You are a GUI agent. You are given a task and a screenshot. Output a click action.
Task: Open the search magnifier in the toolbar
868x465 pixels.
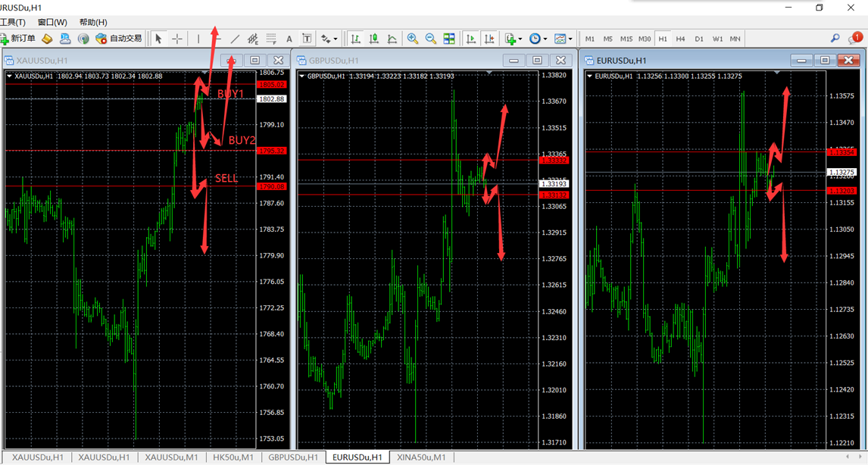(835, 39)
